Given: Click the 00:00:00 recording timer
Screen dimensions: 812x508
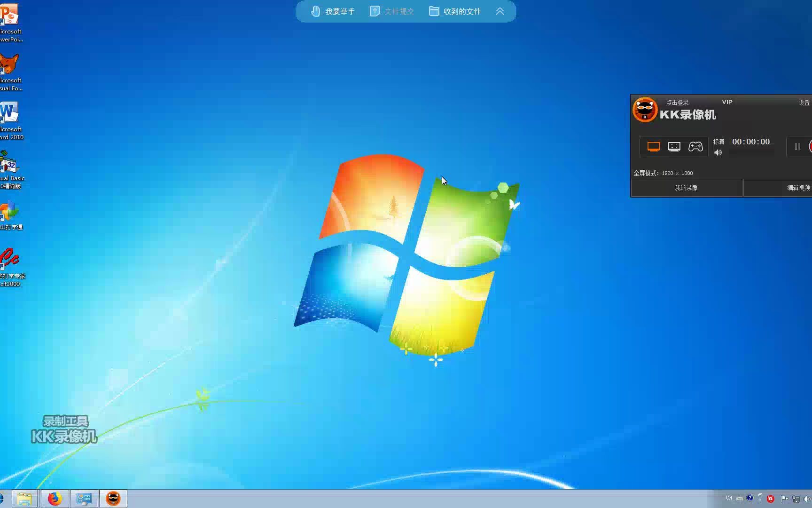Looking at the screenshot, I should pos(751,142).
